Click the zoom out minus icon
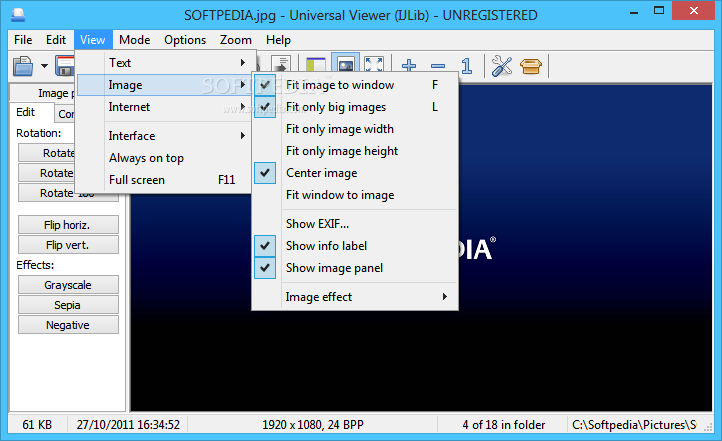This screenshot has height=441, width=722. click(x=438, y=66)
